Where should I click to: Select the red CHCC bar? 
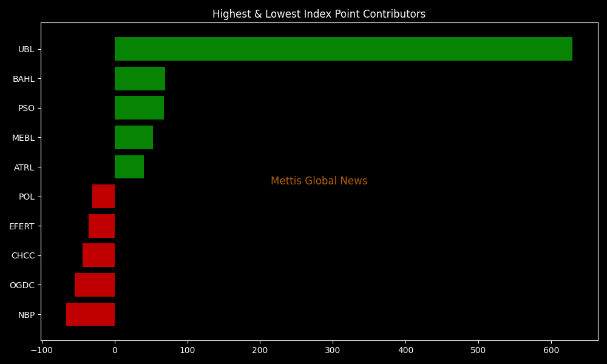click(x=99, y=255)
